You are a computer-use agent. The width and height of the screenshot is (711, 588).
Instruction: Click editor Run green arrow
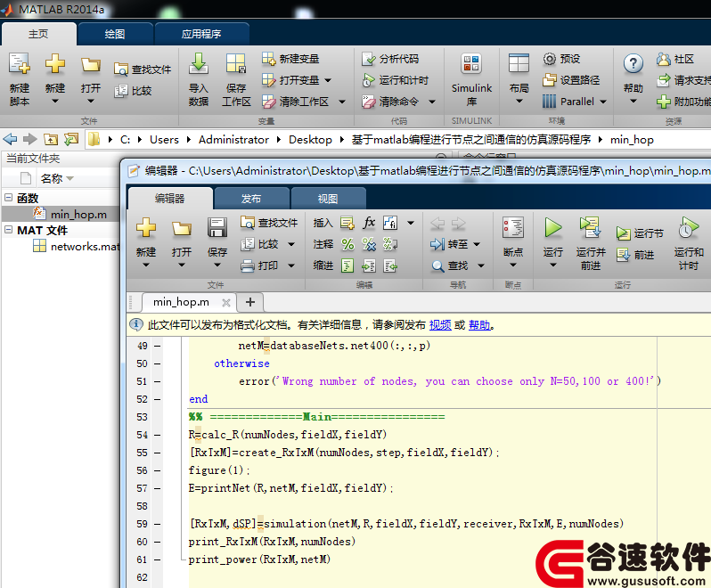tap(552, 227)
